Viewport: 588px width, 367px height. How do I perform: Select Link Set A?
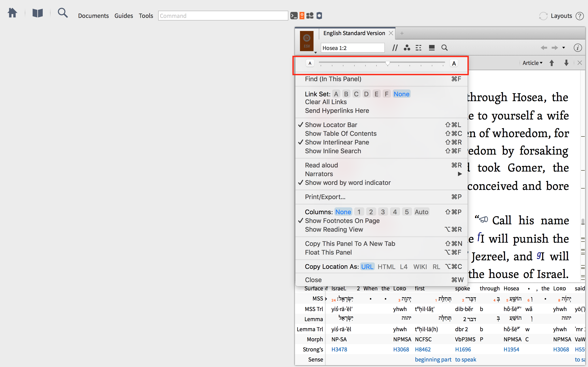[x=336, y=94]
